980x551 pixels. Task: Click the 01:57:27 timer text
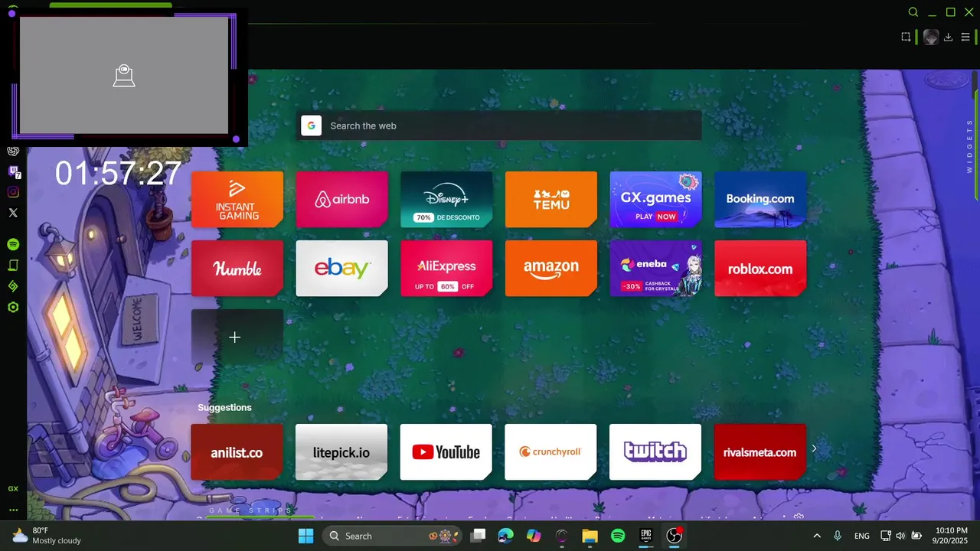coord(118,174)
